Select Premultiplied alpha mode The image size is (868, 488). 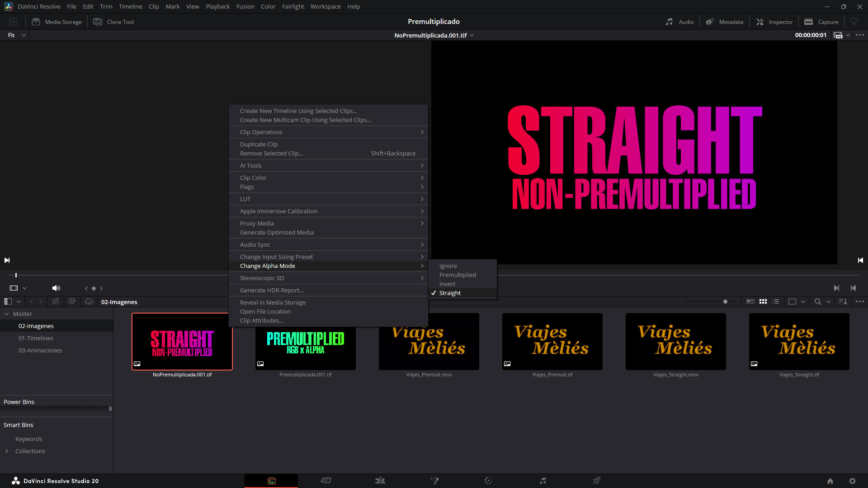tap(458, 275)
